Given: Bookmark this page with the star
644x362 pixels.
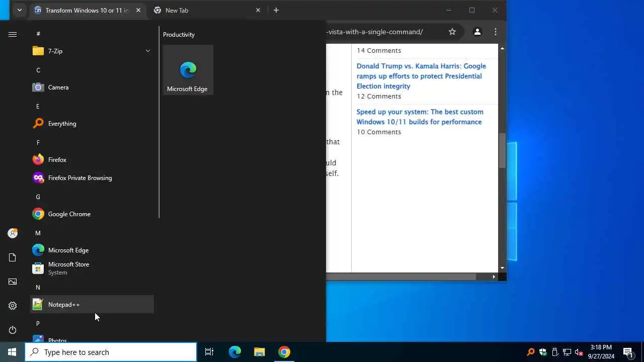Looking at the screenshot, I should [452, 32].
